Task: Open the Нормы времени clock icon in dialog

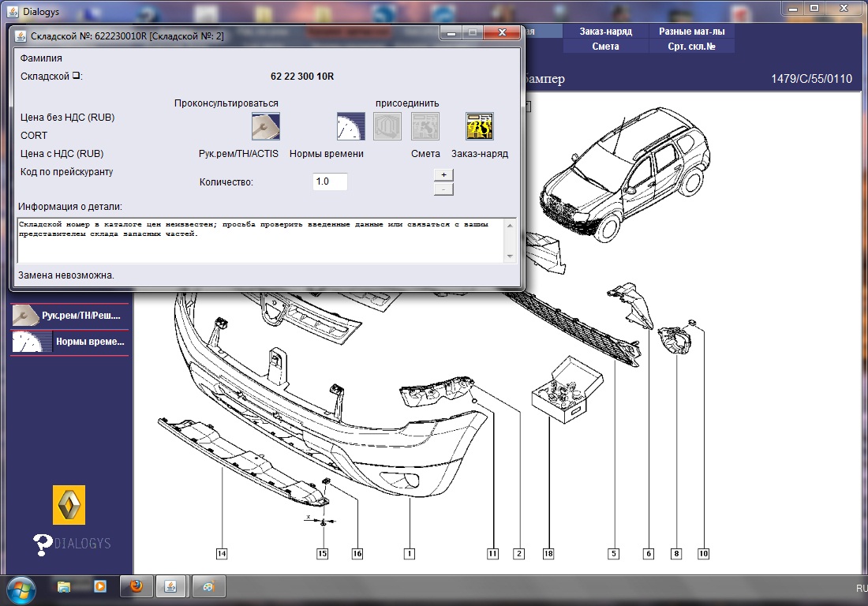Action: click(351, 126)
